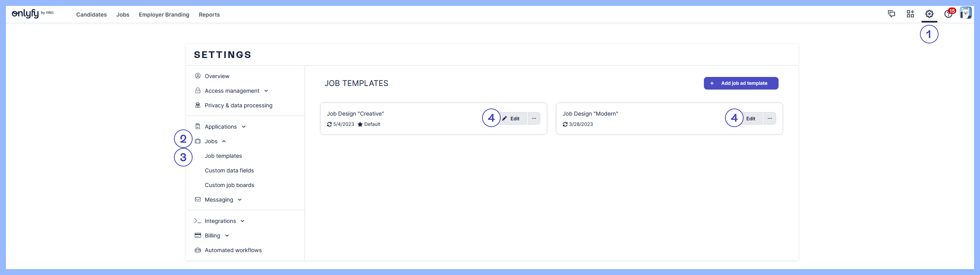Open more options for Job Design "Modern"
This screenshot has height=275, width=980.
pos(769,118)
